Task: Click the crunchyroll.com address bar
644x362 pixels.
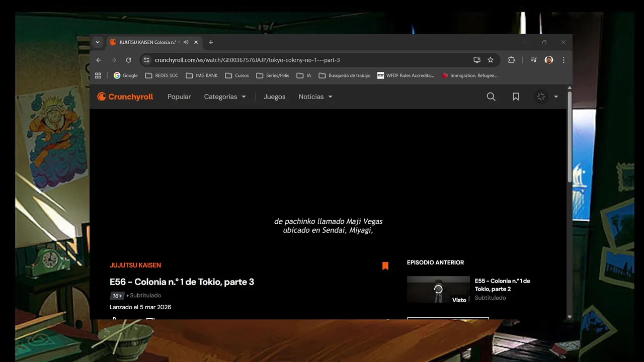Action: [x=247, y=60]
